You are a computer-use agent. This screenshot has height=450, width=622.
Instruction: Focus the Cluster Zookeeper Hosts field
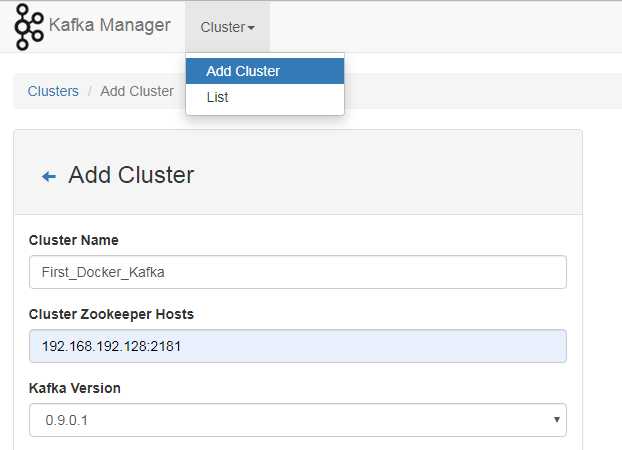tap(298, 346)
